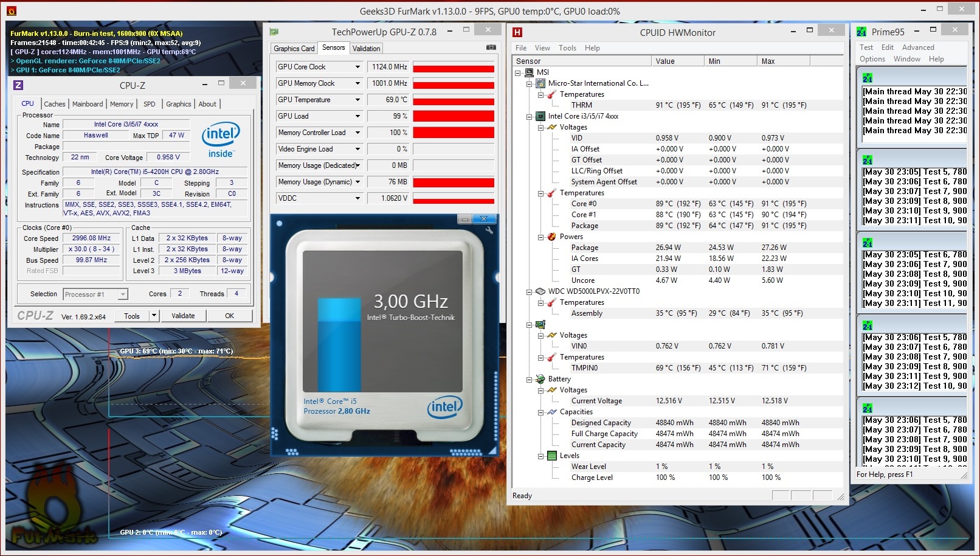The width and height of the screenshot is (980, 556).
Task: Click HWMonitor window resize grip corner
Action: coord(840,496)
